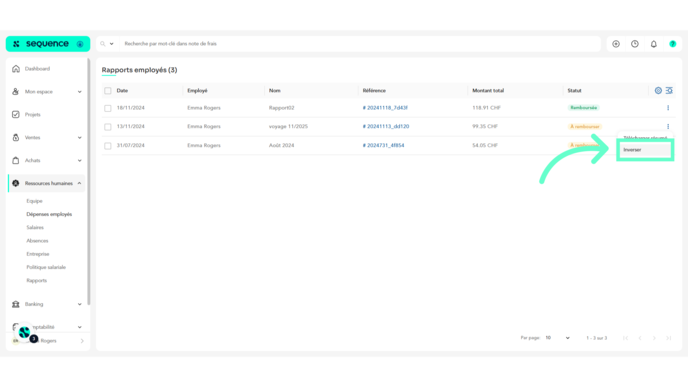688x387 pixels.
Task: Expand the Mon espace menu chevron
Action: pos(79,92)
